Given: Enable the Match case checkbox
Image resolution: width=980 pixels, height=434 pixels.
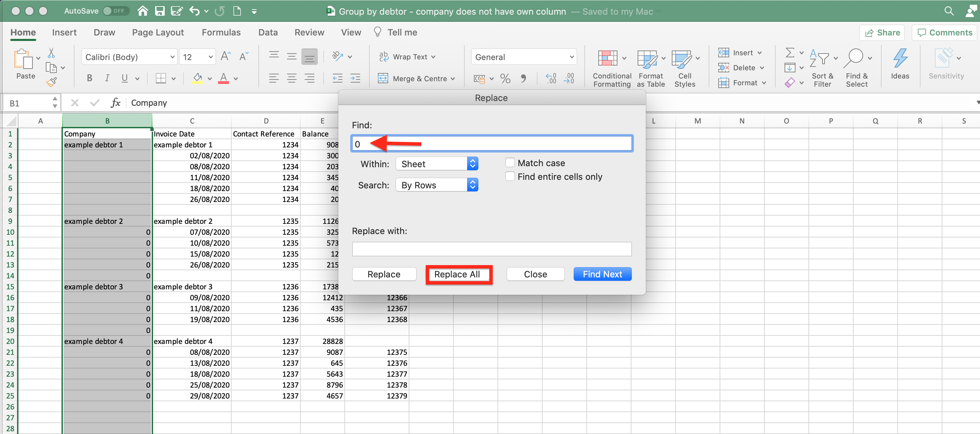Looking at the screenshot, I should (x=510, y=163).
